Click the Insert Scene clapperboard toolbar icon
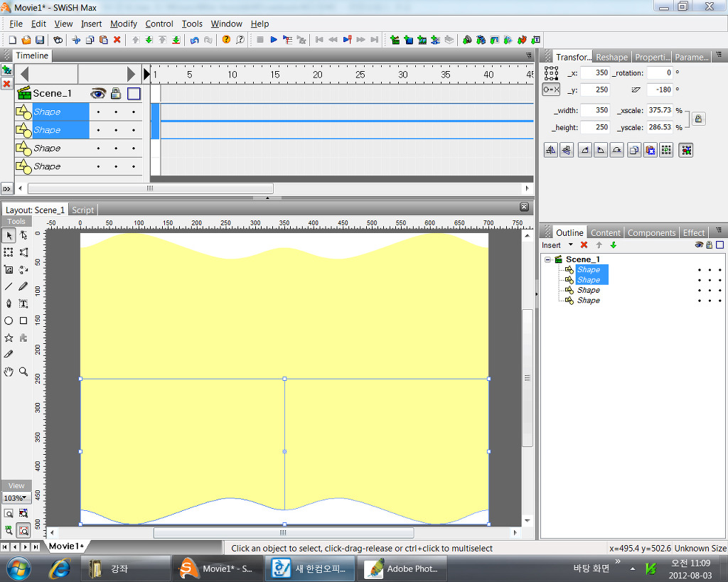728x582 pixels. click(395, 40)
